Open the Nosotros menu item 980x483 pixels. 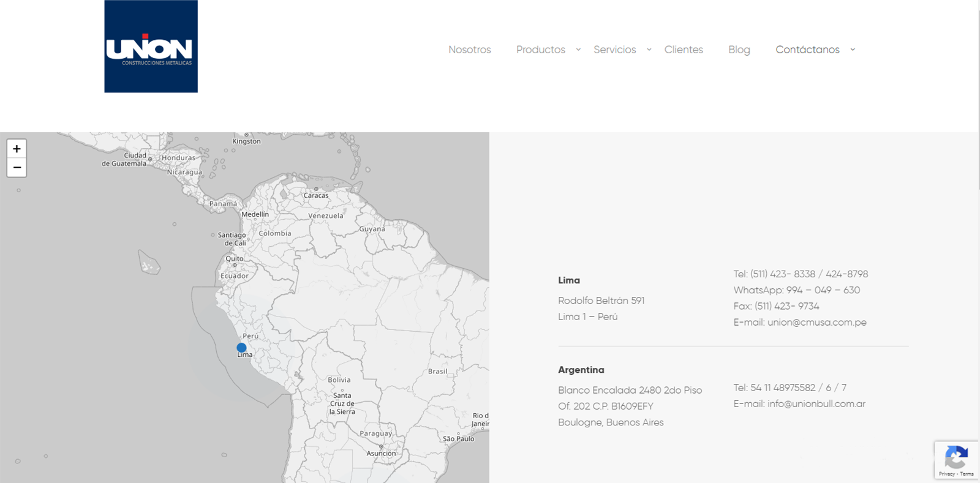(469, 50)
